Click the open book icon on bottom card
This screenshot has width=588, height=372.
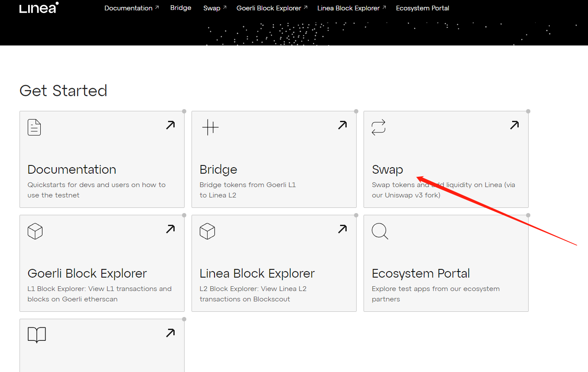pos(37,335)
